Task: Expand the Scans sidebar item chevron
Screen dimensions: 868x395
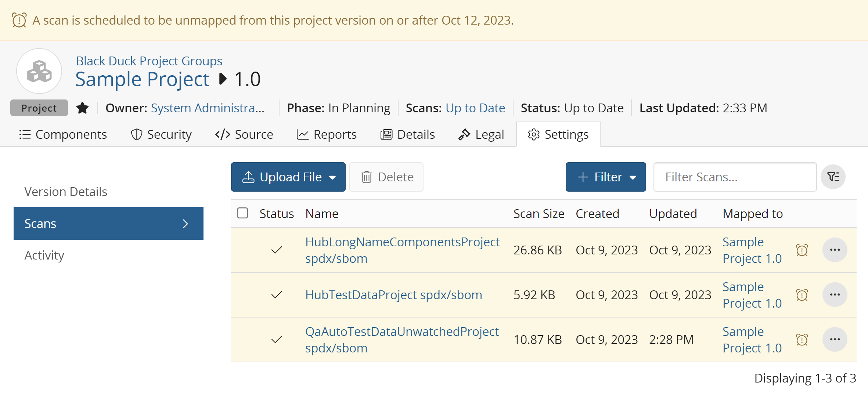Action: coord(186,224)
